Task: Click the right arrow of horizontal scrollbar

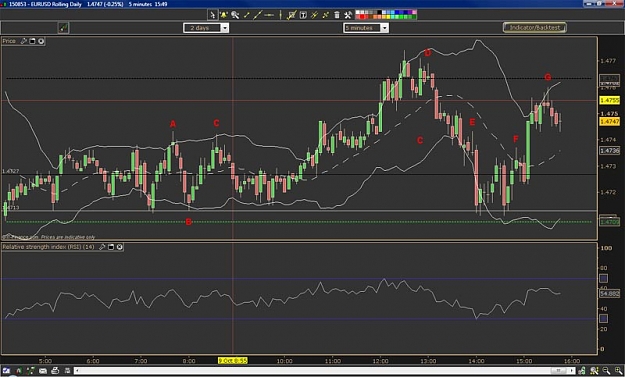Action: (572, 371)
